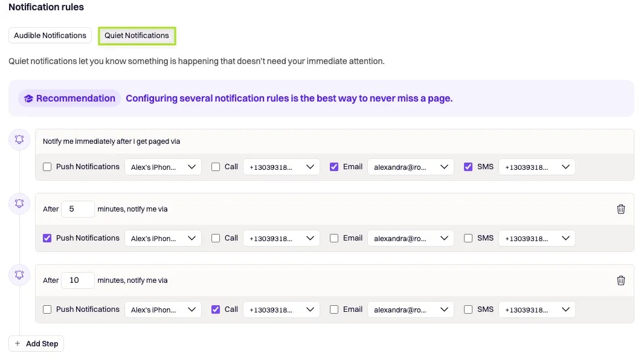Viewport: 644px width, 356px height.
Task: Click the 5 minutes delay input field
Action: (x=77, y=209)
